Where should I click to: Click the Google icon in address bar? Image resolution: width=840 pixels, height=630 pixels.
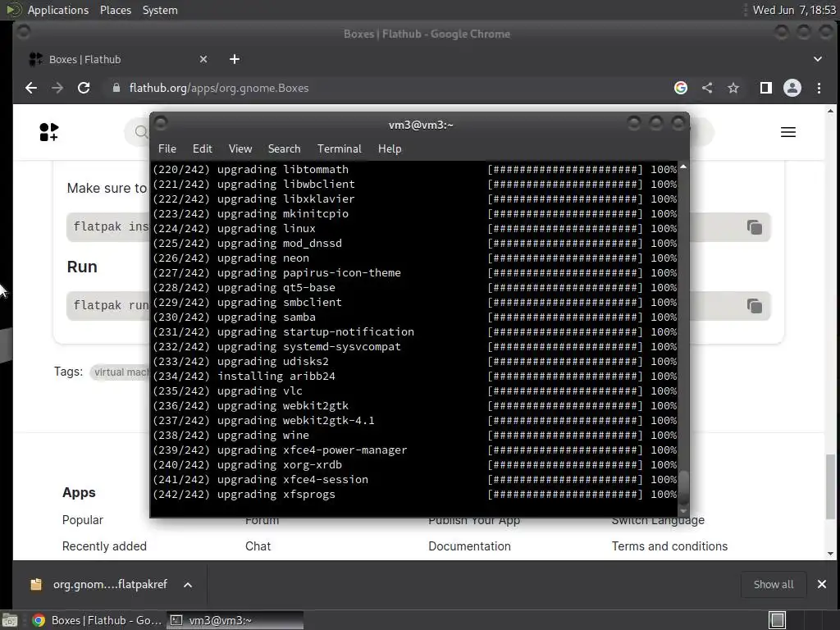point(680,88)
